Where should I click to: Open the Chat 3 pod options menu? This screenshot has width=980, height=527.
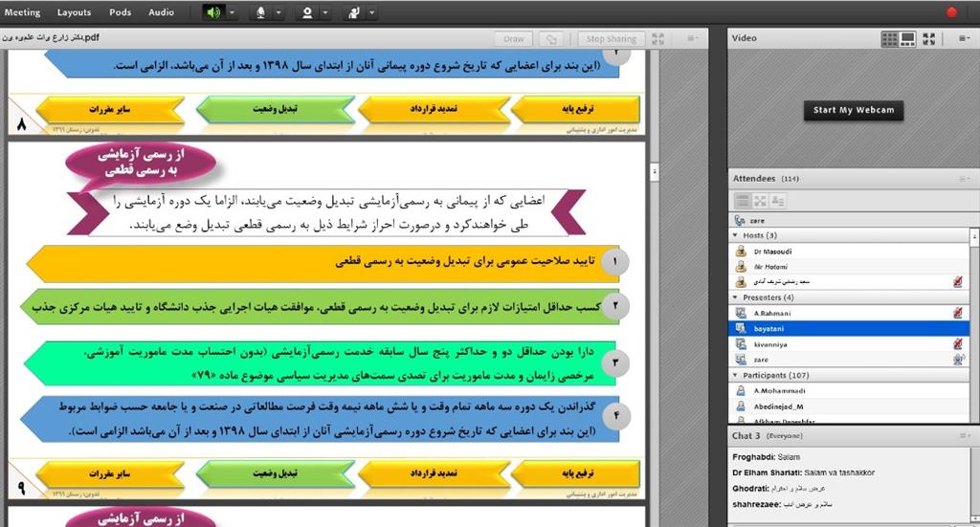tap(965, 436)
